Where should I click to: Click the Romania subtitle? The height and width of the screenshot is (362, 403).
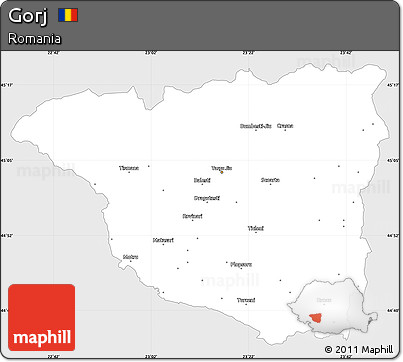coord(35,38)
